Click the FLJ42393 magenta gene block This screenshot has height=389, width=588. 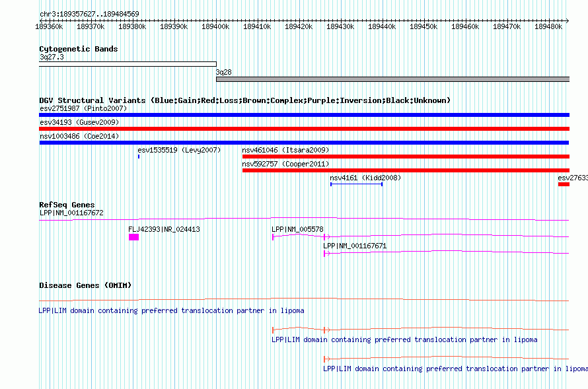pos(134,237)
